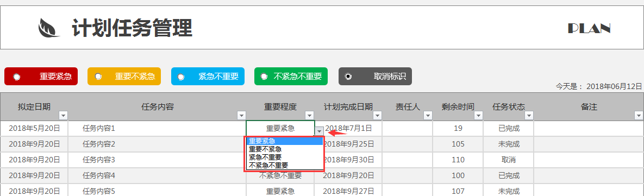Select the 2018年9月27日 planned date cell
Viewport: 644px width, 196px height.
click(x=348, y=191)
